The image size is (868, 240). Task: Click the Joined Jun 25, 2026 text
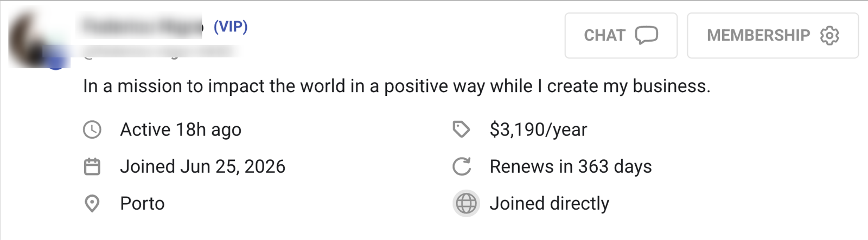pyautogui.click(x=203, y=167)
